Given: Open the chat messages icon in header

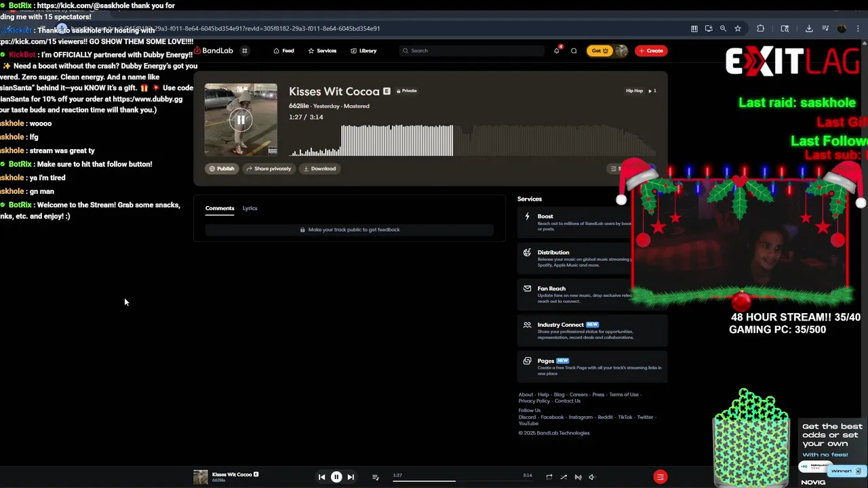Looking at the screenshot, I should pos(574,51).
